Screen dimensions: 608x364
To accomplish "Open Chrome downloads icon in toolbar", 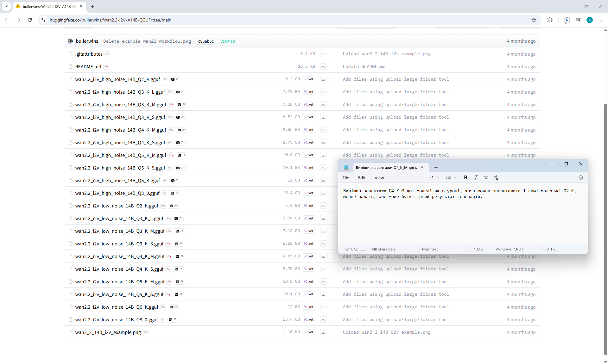I will tap(567, 20).
